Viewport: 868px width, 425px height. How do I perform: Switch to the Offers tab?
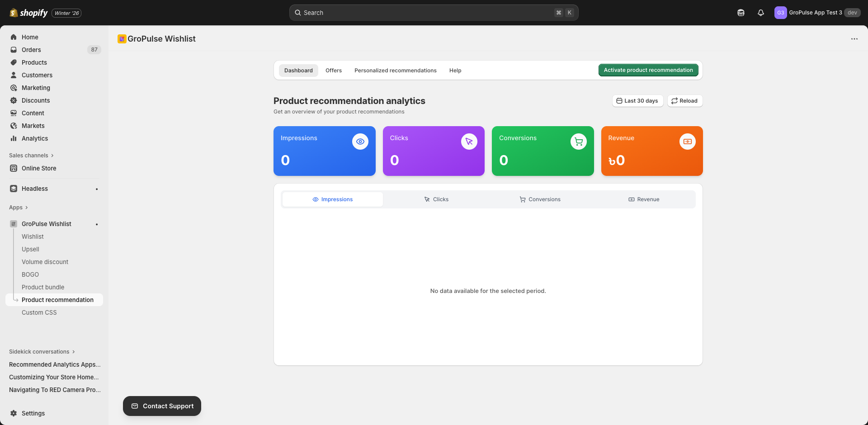pyautogui.click(x=333, y=70)
